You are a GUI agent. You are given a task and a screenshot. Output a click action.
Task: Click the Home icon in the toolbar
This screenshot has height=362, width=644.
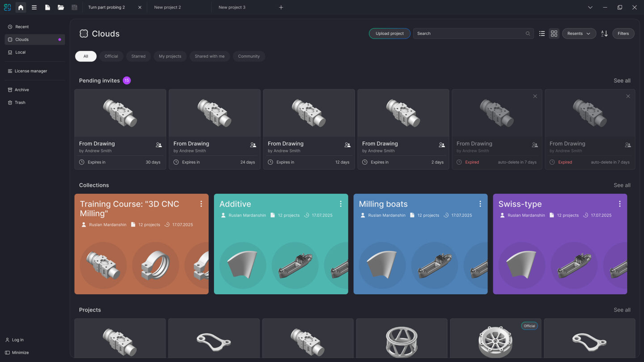pyautogui.click(x=20, y=7)
